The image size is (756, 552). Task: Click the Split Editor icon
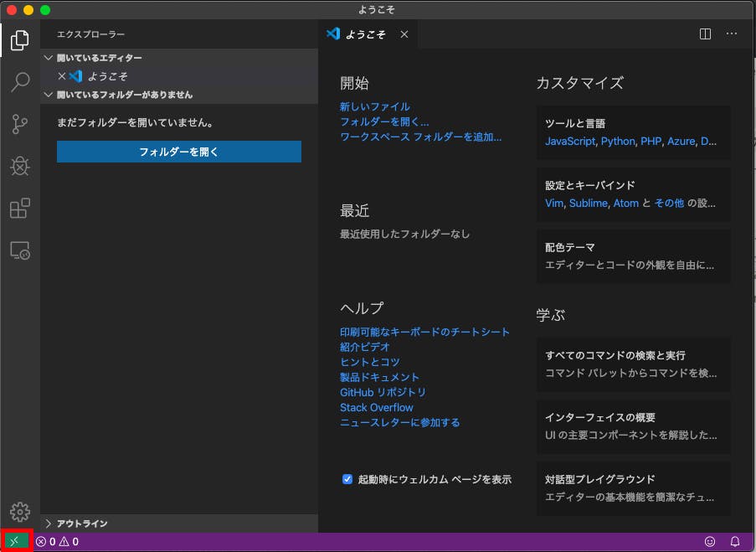[x=707, y=34]
